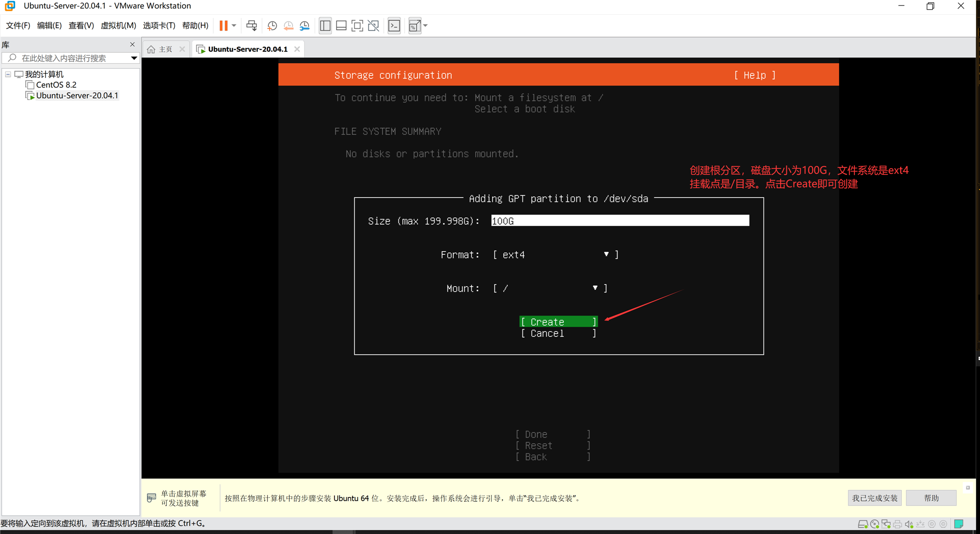Open the stretch guest dropdown arrow
This screenshot has height=534, width=980.
pyautogui.click(x=425, y=25)
